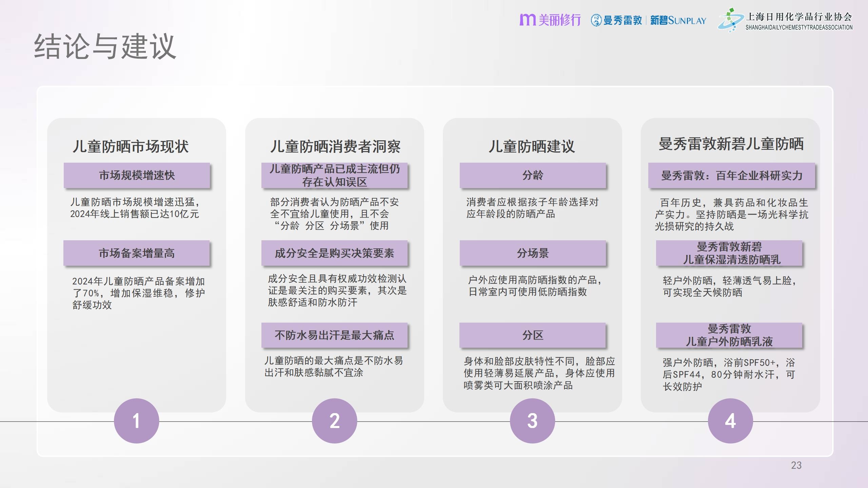Viewport: 868px width, 488px height.
Task: Click the 儿童户外防晒乳液 product box
Action: pyautogui.click(x=729, y=335)
